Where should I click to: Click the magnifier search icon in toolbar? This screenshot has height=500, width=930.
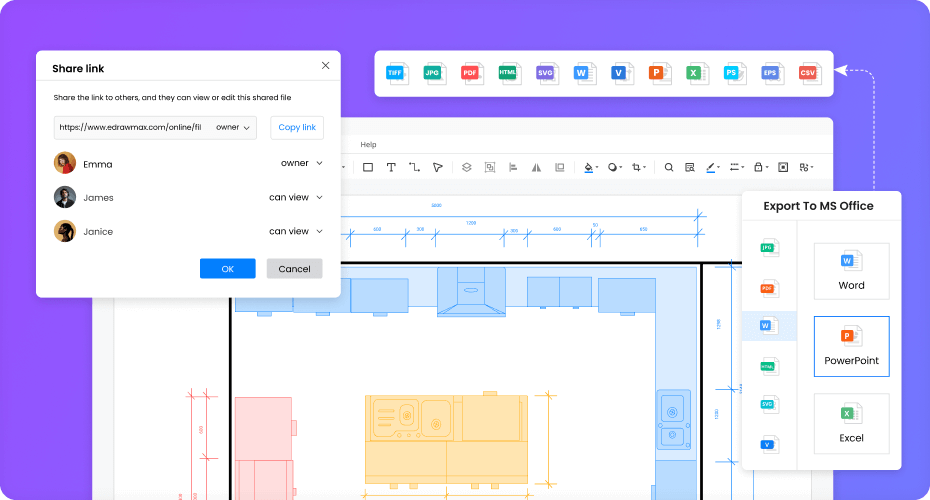click(x=668, y=167)
